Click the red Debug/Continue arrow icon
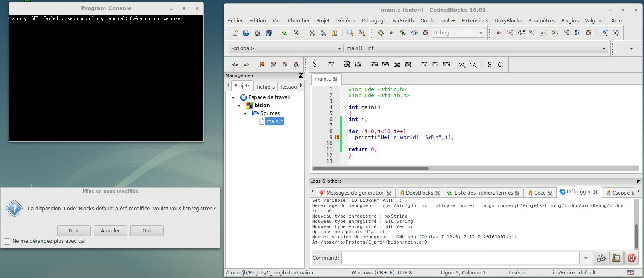The image size is (644, 278). [499, 33]
